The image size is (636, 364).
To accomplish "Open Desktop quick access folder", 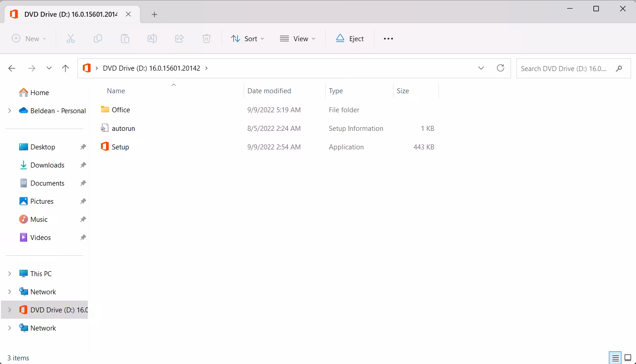I will click(43, 147).
